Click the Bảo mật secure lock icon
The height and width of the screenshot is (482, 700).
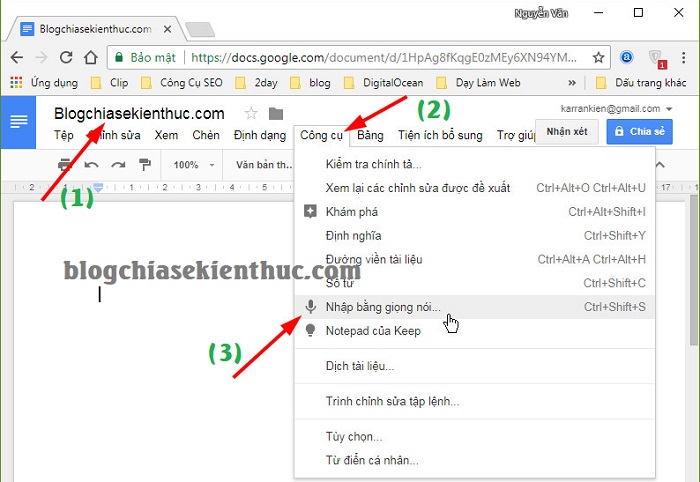119,57
